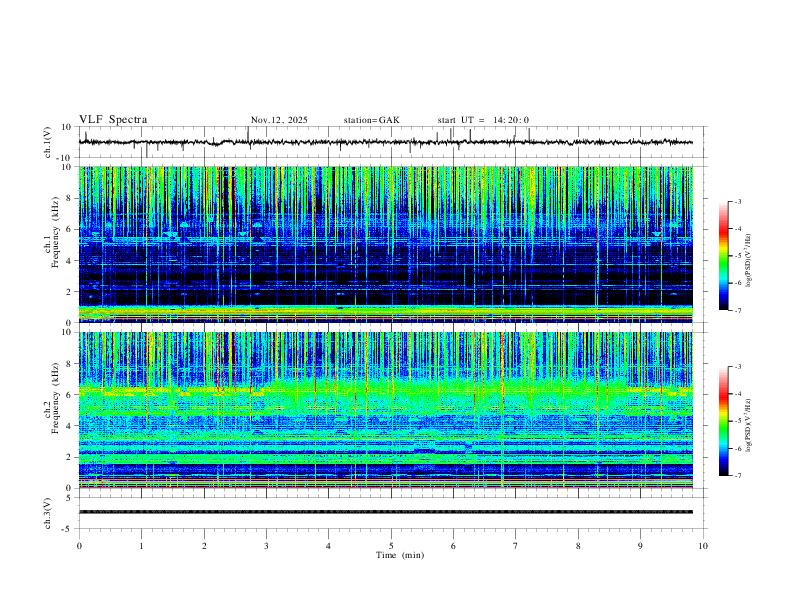Click the 'start UT = 14:20:0' label

[483, 120]
